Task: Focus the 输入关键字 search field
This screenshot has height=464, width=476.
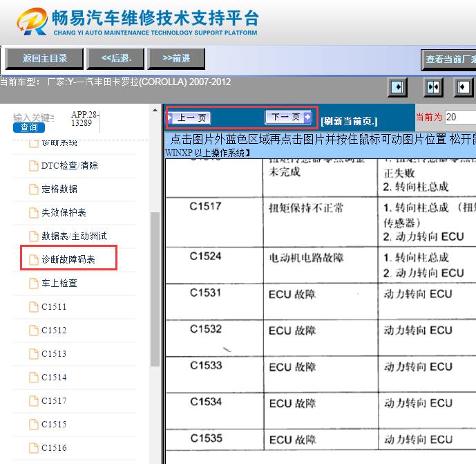Action: coord(34,118)
